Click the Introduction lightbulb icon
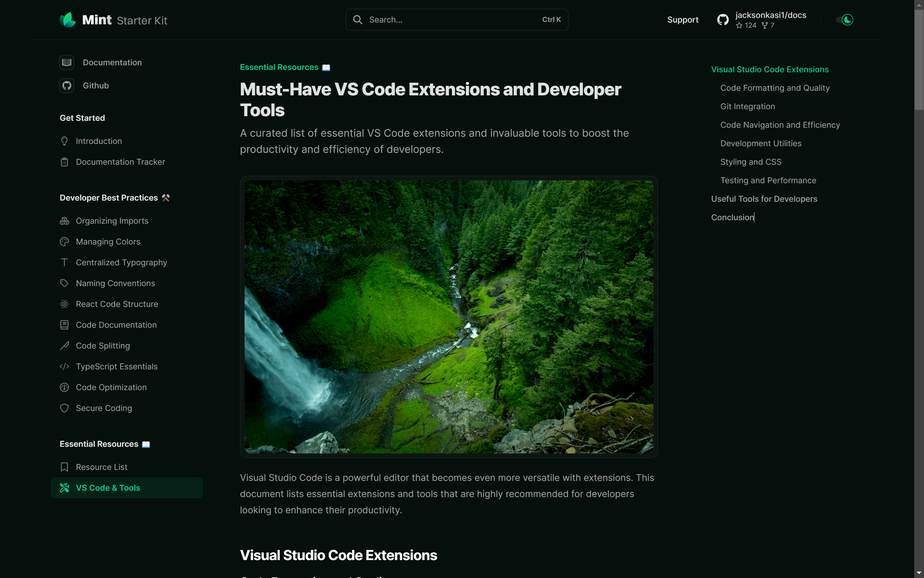This screenshot has height=578, width=924. click(x=64, y=141)
